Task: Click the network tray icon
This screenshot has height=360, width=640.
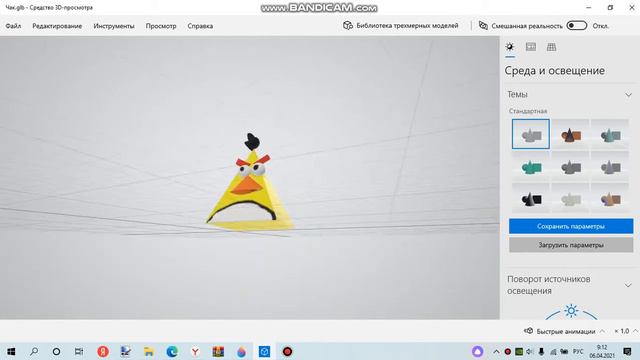Action: (553, 351)
